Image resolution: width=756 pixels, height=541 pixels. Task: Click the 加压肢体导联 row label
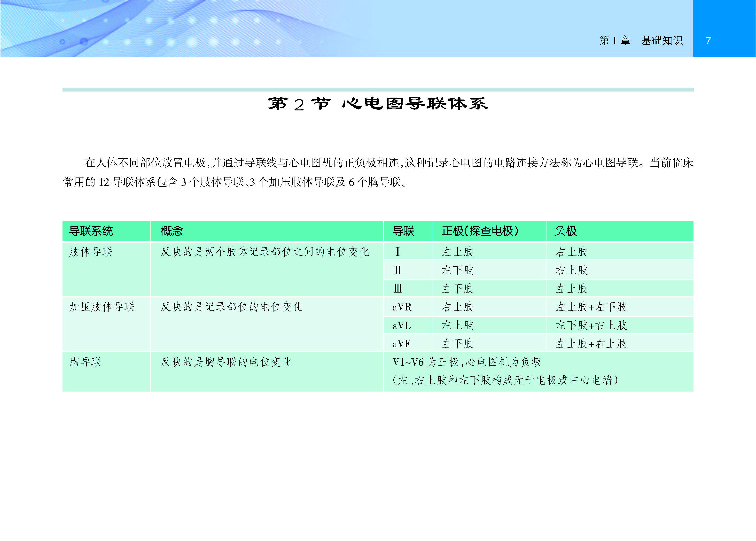[x=102, y=307]
